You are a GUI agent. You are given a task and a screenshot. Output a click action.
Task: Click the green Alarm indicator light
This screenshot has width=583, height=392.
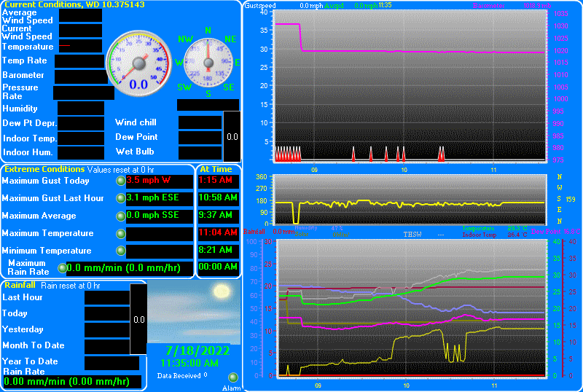(233, 377)
